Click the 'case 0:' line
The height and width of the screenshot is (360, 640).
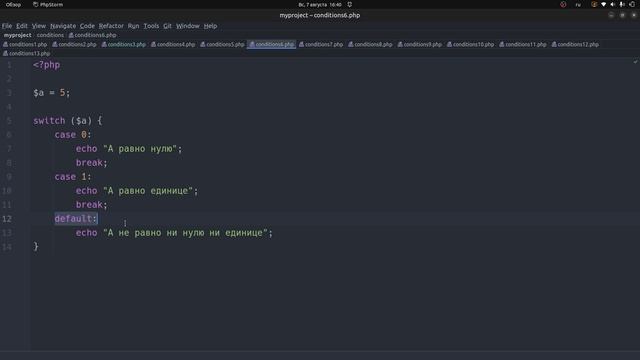click(73, 135)
